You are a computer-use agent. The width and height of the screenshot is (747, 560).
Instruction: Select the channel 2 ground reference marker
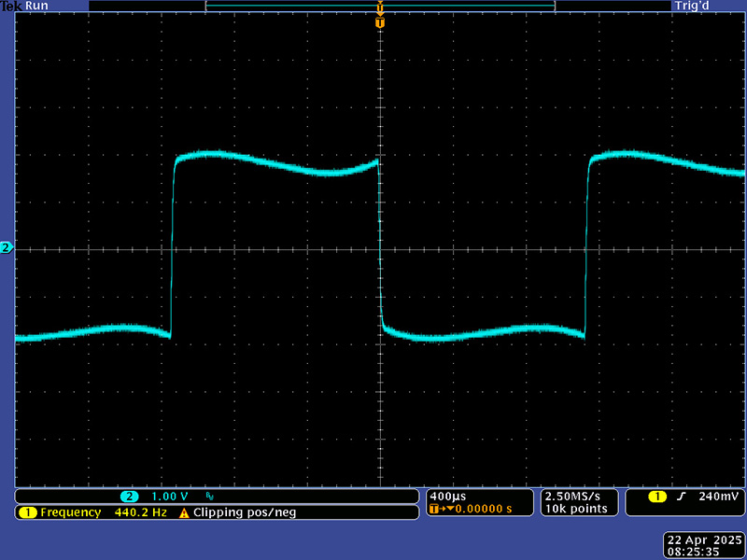pyautogui.click(x=7, y=248)
